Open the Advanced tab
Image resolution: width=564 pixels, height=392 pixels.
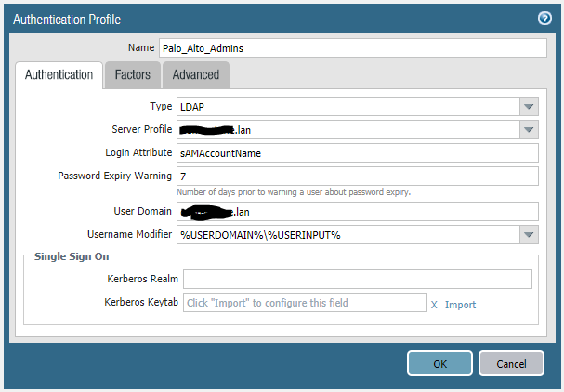click(196, 75)
